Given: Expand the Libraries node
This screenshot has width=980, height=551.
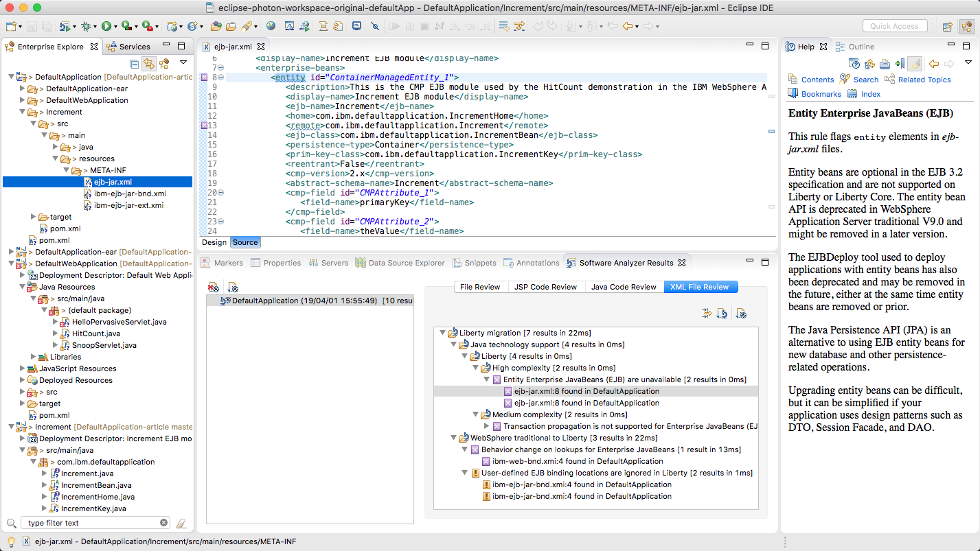Looking at the screenshot, I should pyautogui.click(x=33, y=357).
